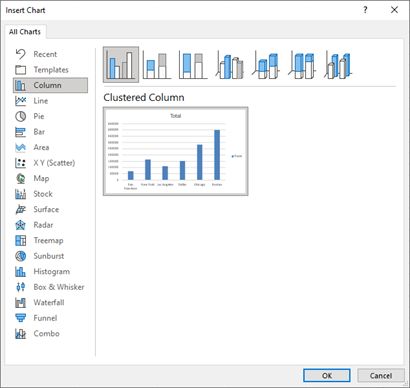Select the Stock category label

click(43, 194)
